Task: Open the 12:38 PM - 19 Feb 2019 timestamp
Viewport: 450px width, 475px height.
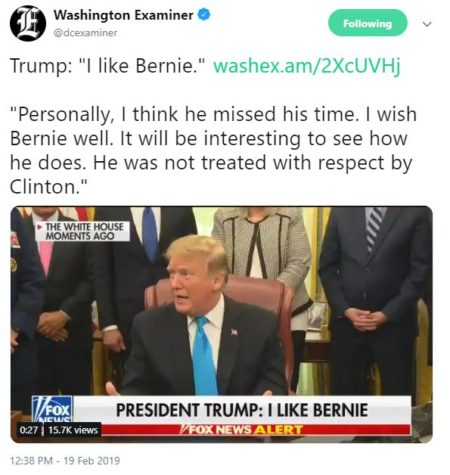Action: pos(65,461)
